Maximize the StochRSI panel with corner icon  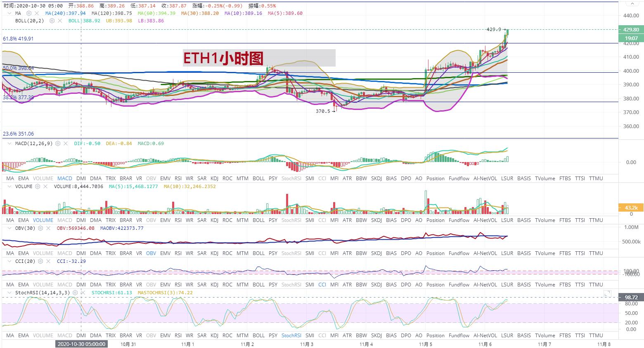[x=607, y=293]
